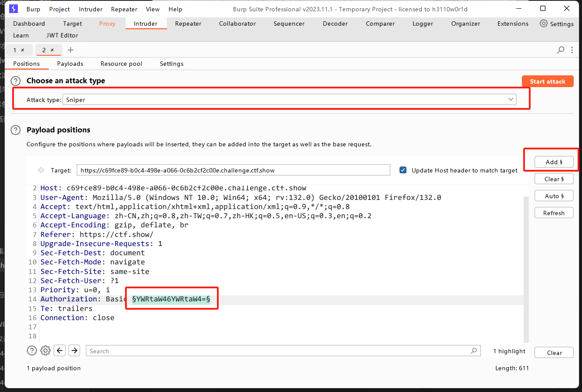
Task: Open the Payloads sub-tab
Action: [70, 64]
